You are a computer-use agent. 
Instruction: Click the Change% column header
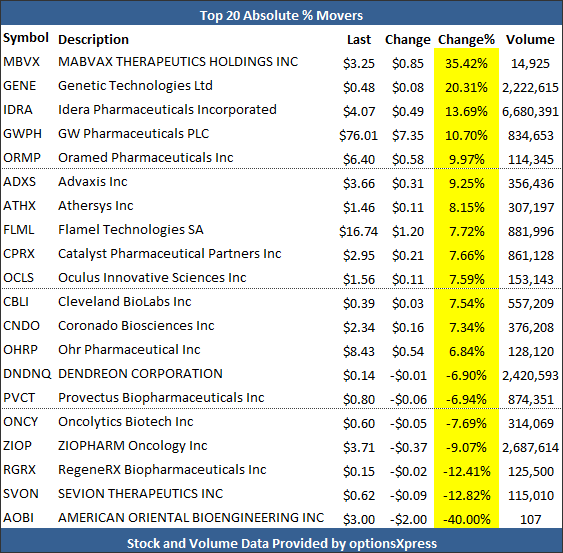466,40
